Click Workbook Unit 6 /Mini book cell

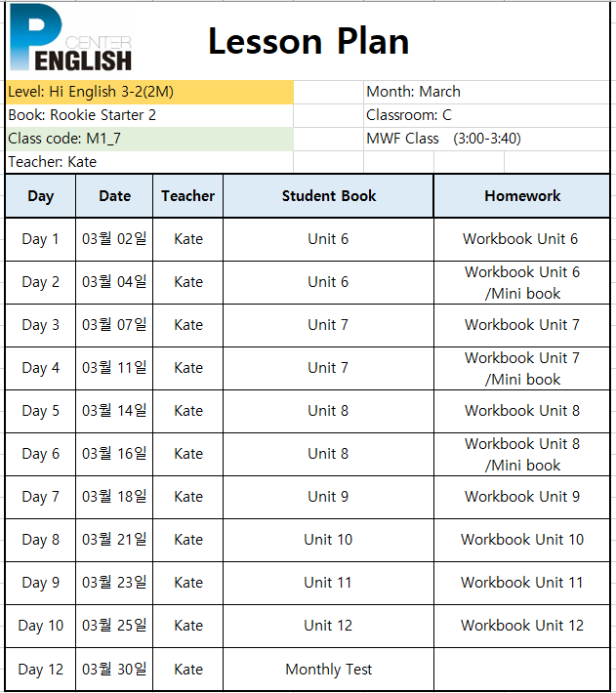click(522, 282)
